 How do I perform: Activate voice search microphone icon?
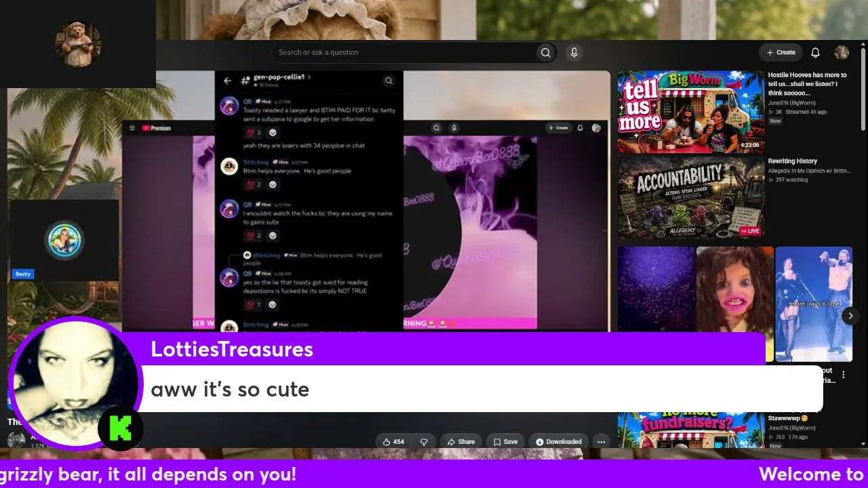click(574, 53)
